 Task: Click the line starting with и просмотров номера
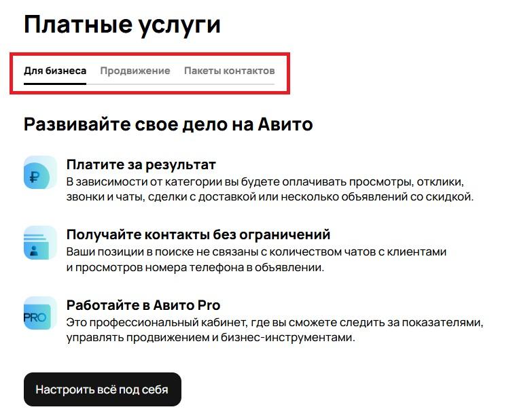196,267
